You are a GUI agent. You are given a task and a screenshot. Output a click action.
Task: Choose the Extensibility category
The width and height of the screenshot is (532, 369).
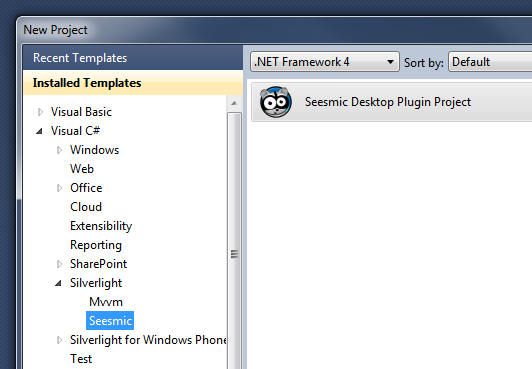(101, 226)
